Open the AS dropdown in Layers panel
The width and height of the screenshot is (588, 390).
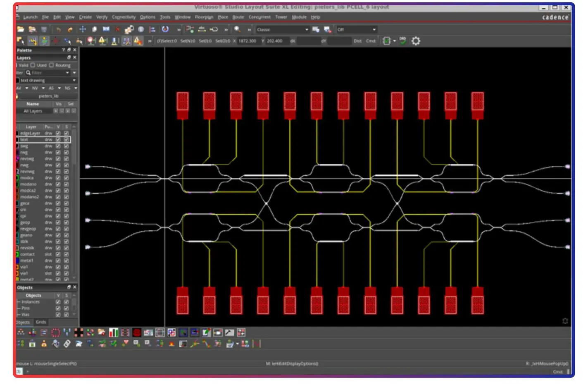coord(59,88)
